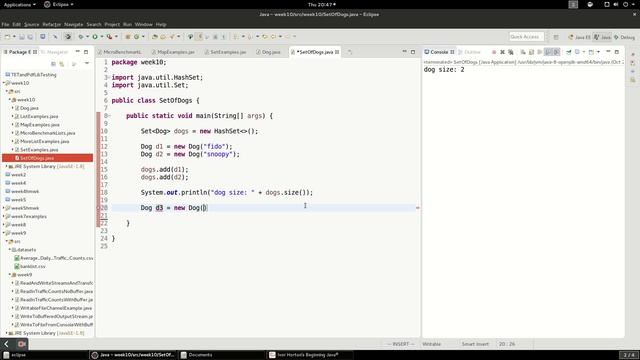Select MapExamples.java in Package Explorer

tap(40, 125)
